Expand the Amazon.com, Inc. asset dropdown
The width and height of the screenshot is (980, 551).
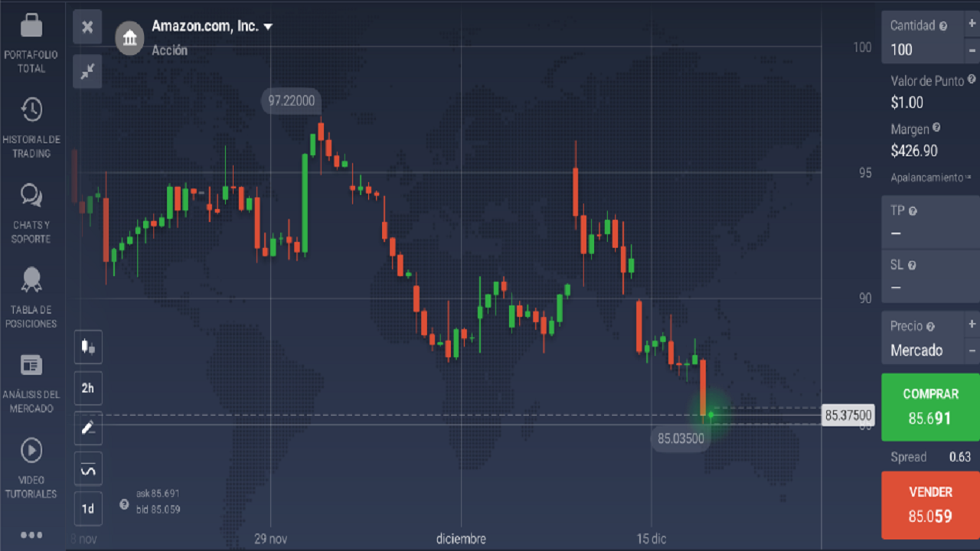point(268,27)
